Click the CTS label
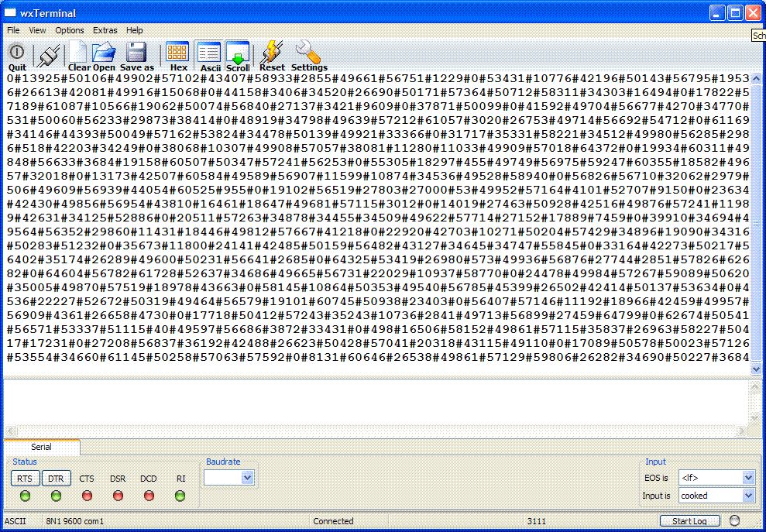 click(x=87, y=479)
